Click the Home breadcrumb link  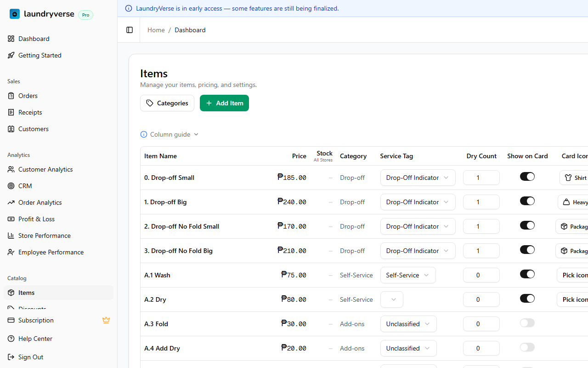(156, 30)
